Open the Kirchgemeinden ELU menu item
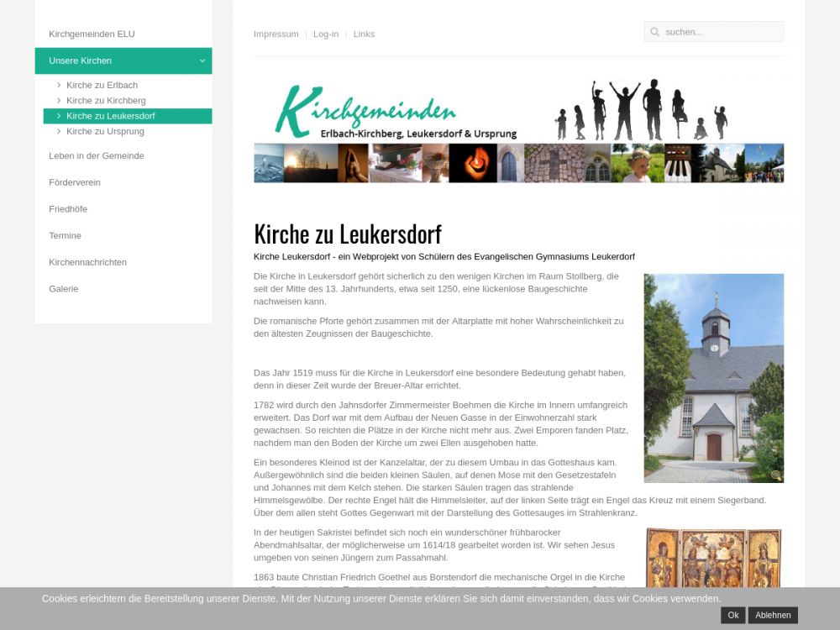 [x=92, y=34]
